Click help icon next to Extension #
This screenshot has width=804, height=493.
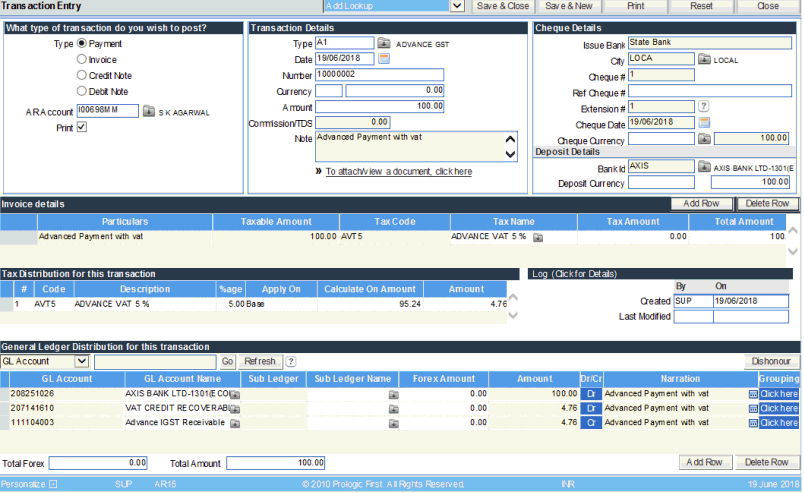coord(704,106)
